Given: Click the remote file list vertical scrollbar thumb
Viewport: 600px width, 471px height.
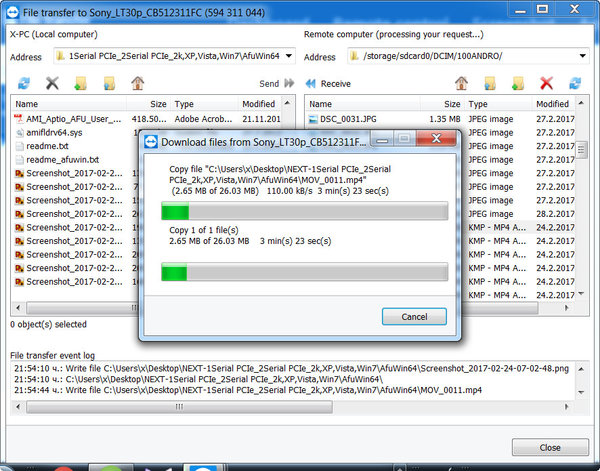Looking at the screenshot, I should tap(581, 150).
